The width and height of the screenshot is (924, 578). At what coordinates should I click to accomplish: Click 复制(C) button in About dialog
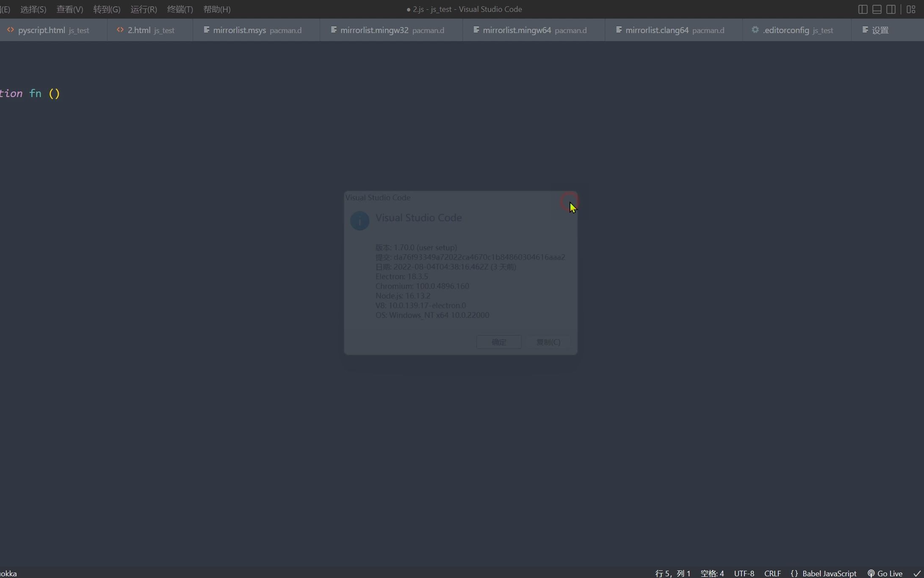click(x=548, y=342)
